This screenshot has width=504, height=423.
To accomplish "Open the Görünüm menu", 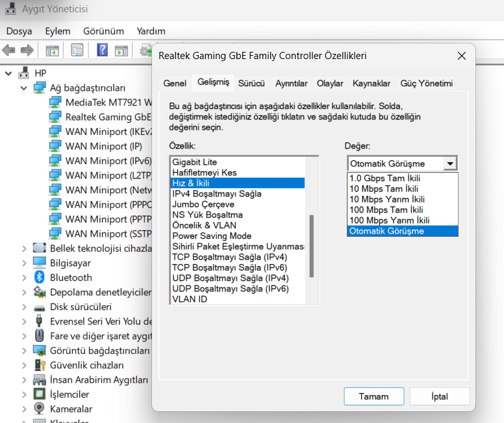I will pos(103,31).
